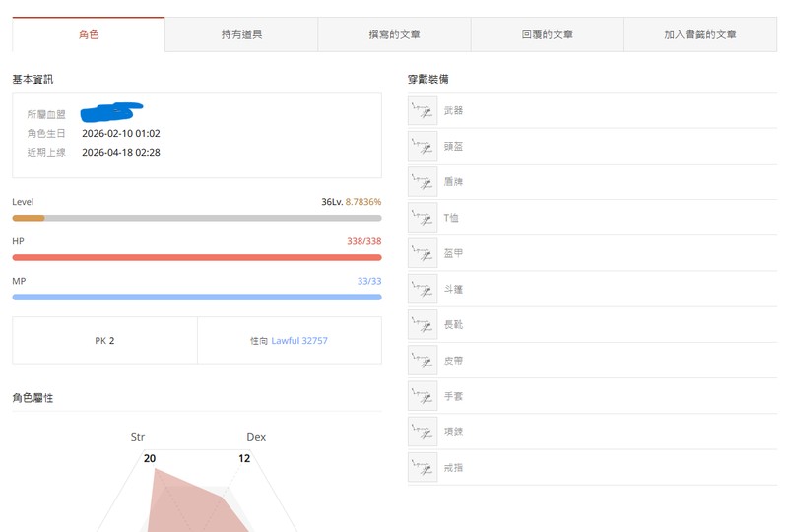This screenshot has width=787, height=532.
Task: Switch to the 持有道具 tab
Action: click(241, 34)
